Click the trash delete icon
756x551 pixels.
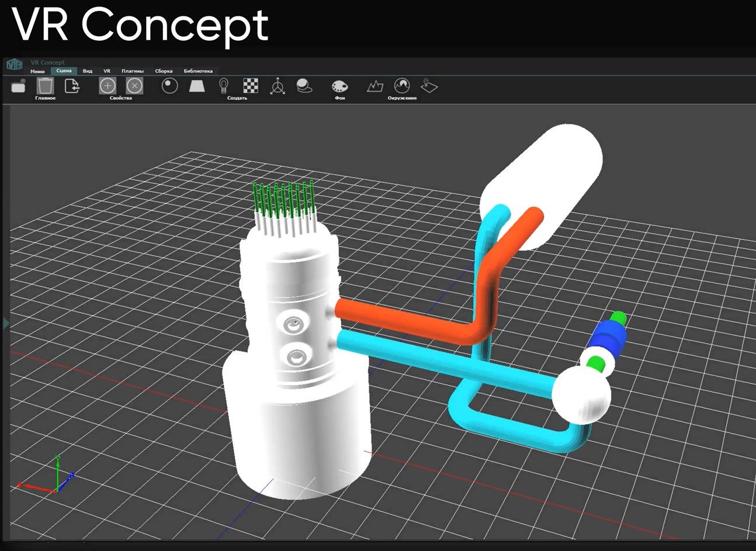(x=46, y=86)
